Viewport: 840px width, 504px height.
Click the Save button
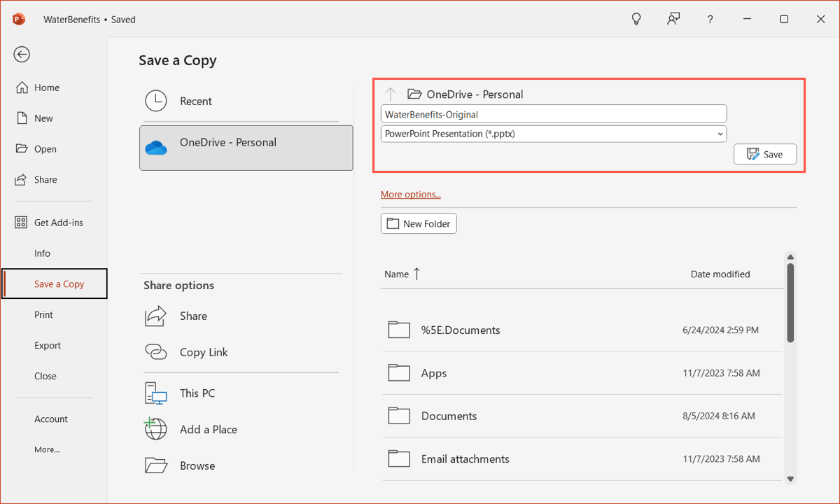765,154
